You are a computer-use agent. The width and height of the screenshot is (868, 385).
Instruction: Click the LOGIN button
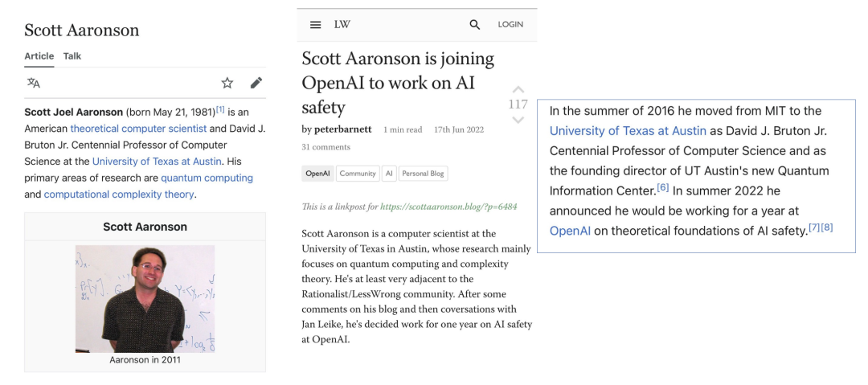[x=510, y=24]
